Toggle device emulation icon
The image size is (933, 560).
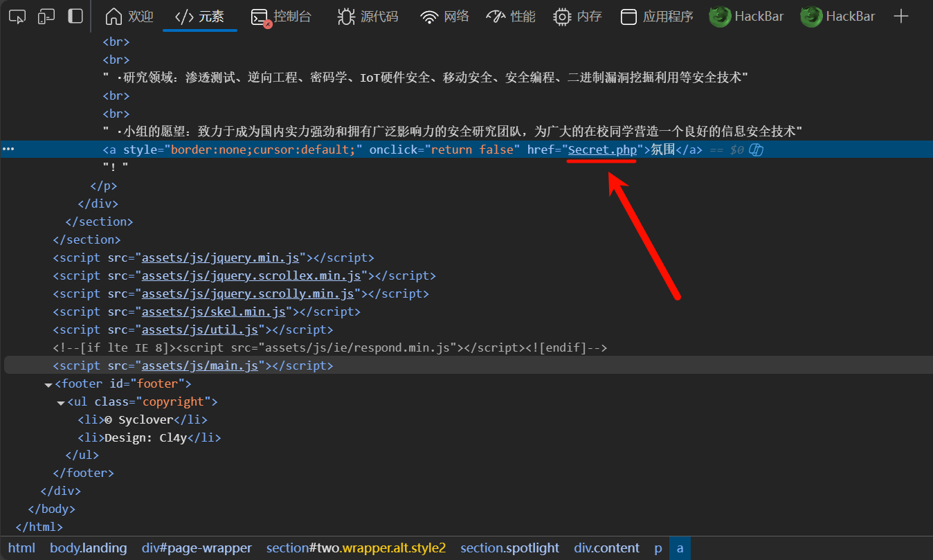click(46, 17)
